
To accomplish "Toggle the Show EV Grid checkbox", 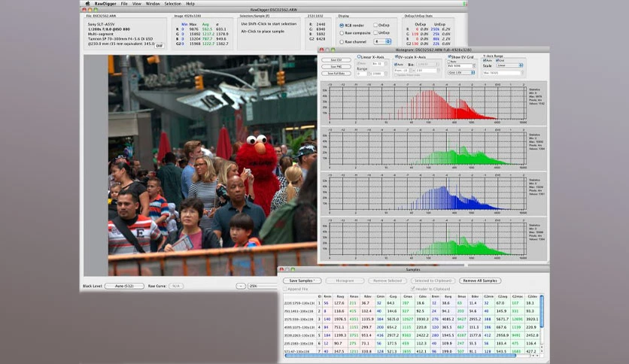I will (449, 57).
